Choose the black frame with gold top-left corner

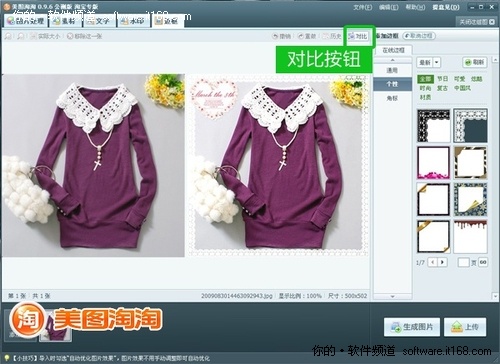click(x=433, y=199)
